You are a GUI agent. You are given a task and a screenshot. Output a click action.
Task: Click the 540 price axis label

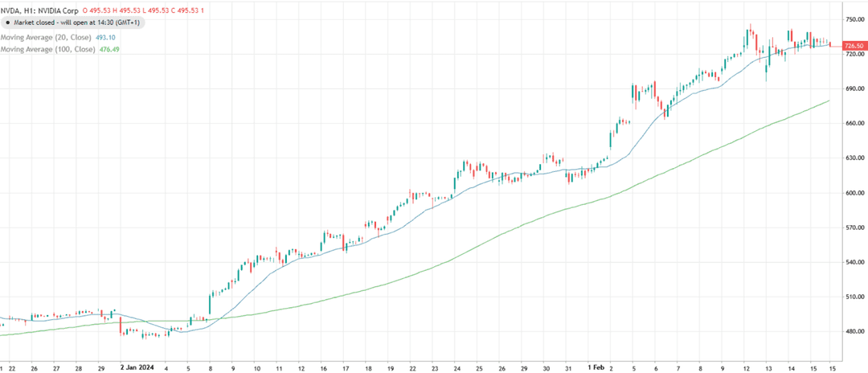click(x=852, y=262)
